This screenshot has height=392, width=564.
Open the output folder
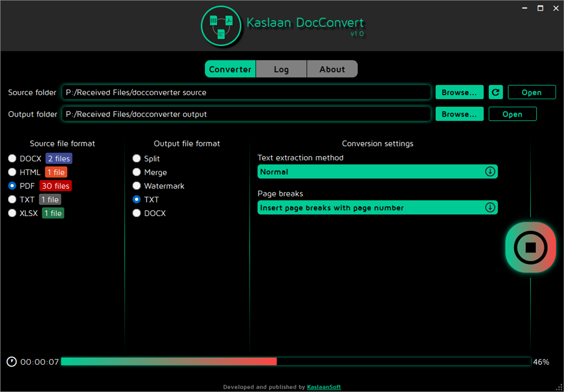click(512, 114)
